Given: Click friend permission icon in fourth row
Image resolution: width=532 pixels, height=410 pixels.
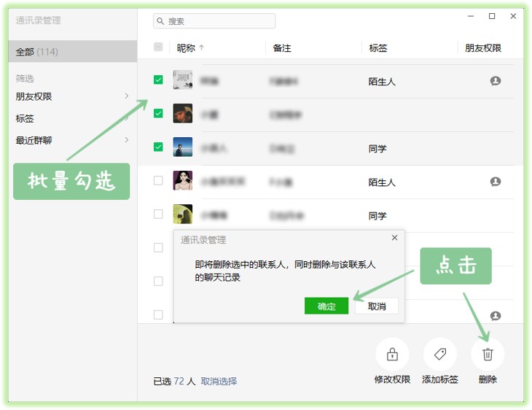Looking at the screenshot, I should coord(496,182).
